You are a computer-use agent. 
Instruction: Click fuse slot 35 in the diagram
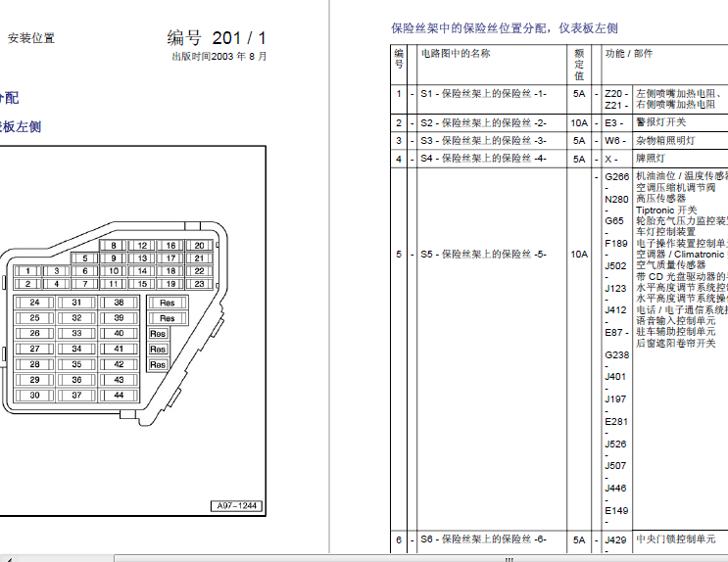click(76, 364)
